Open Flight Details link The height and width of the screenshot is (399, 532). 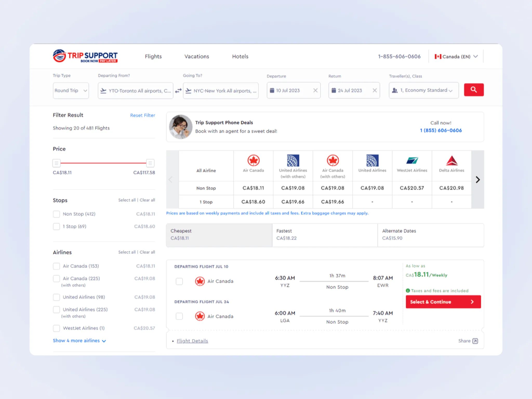[192, 341]
